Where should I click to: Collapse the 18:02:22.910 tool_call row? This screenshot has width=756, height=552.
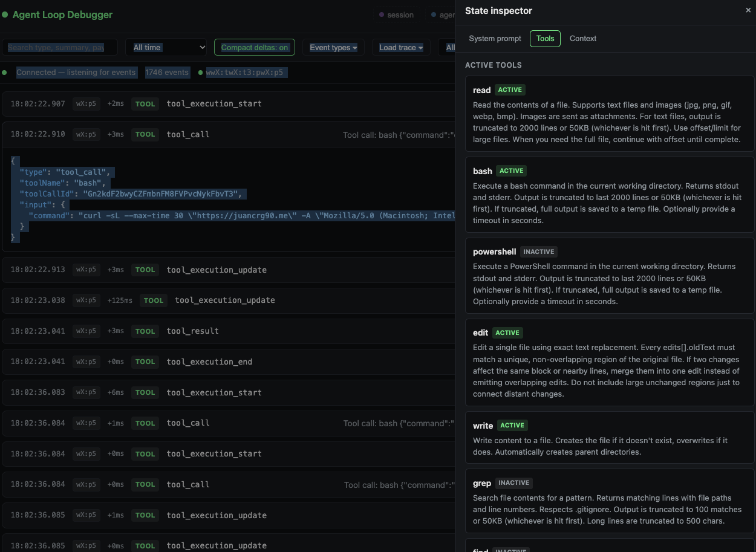point(229,134)
